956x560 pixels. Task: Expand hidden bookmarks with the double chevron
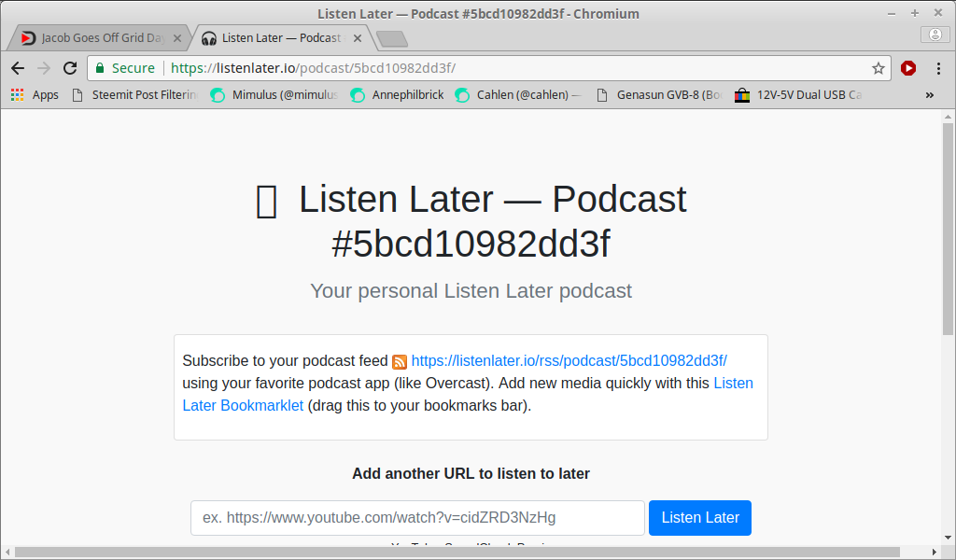(x=929, y=95)
